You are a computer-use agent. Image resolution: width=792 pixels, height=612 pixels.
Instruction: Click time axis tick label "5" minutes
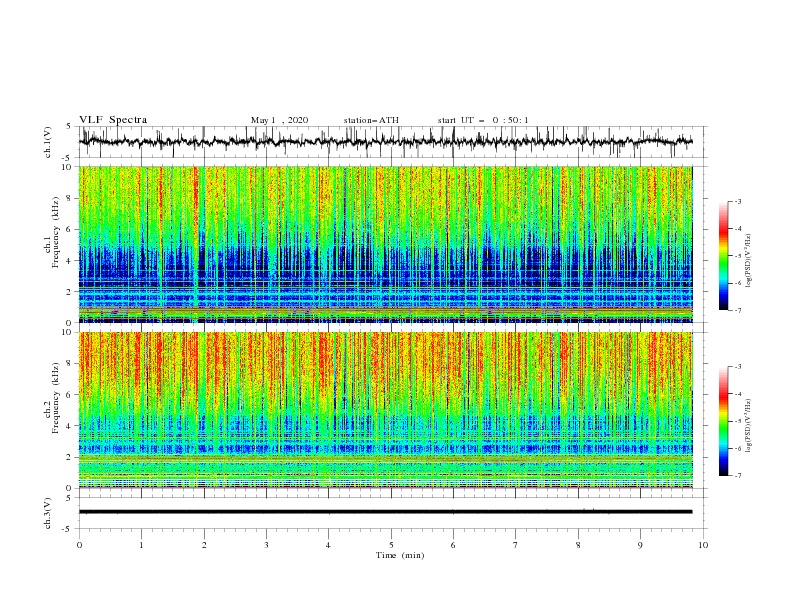pyautogui.click(x=391, y=545)
